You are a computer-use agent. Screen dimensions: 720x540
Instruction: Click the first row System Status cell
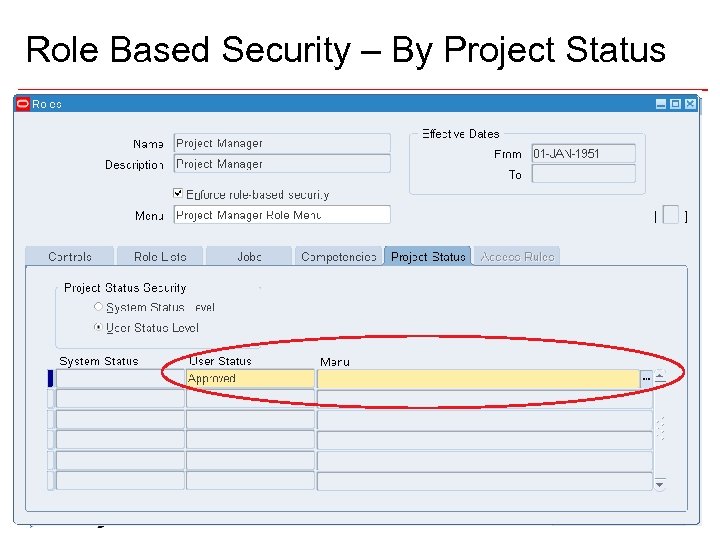point(120,379)
